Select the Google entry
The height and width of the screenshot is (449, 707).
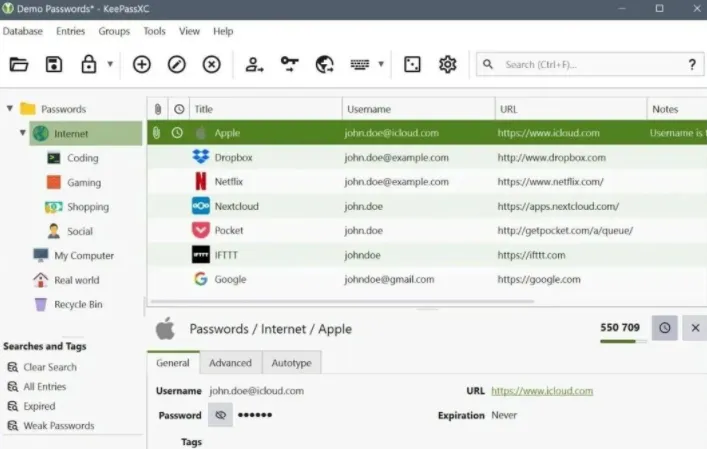coord(427,279)
